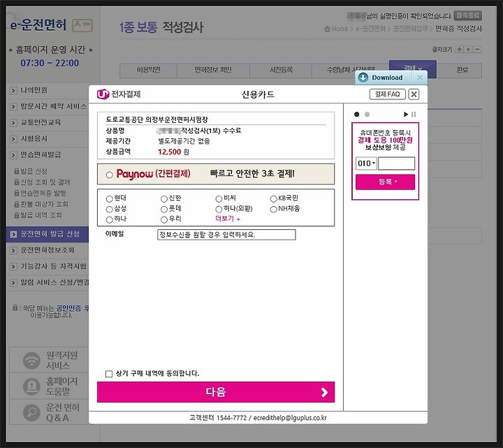Image resolution: width=503 pixels, height=448 pixels.
Task: Click the license card icon beside logo
Action: point(82,25)
